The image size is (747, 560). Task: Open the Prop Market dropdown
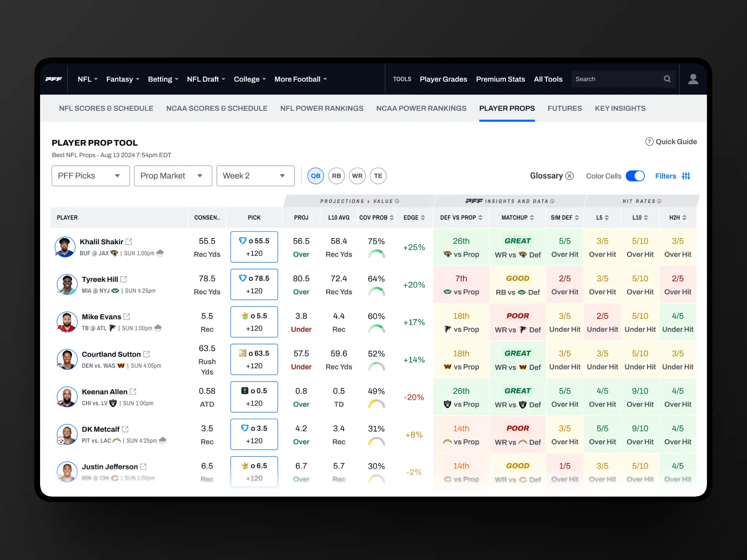(x=173, y=176)
